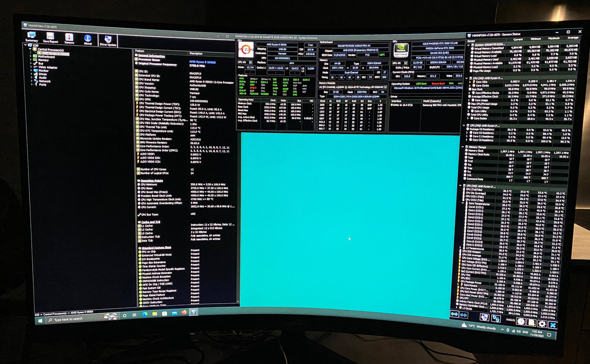Open the Firefox taskbar icon
Screen dimensions: 590x364
[x=184, y=313]
